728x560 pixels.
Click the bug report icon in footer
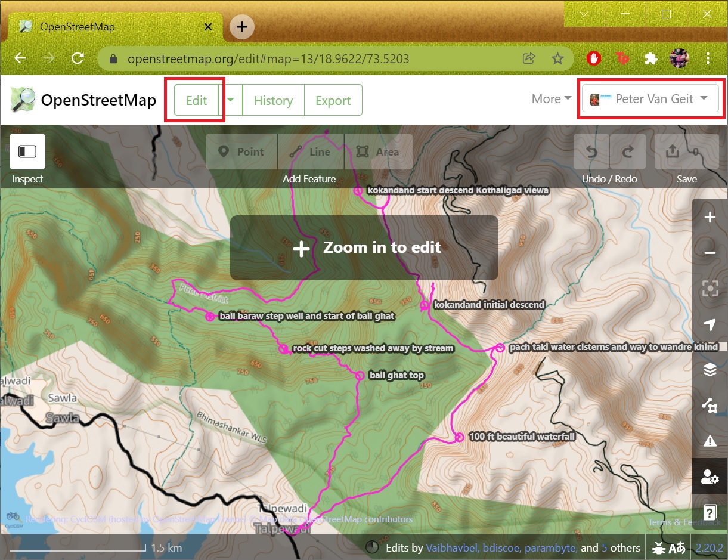pos(659,547)
